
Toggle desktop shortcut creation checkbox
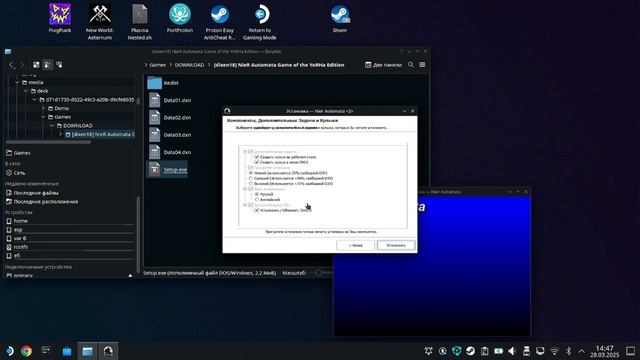pyautogui.click(x=256, y=157)
